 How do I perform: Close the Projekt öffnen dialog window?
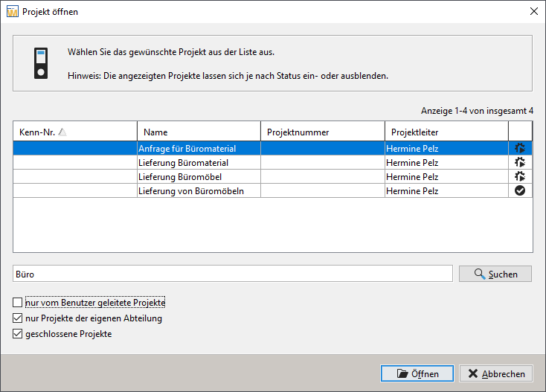(533, 12)
